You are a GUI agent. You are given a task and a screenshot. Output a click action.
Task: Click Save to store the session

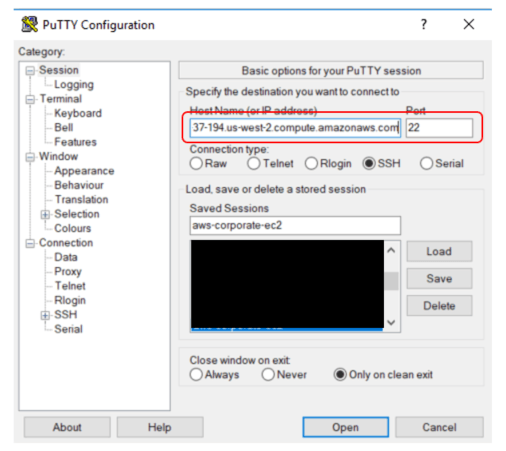[439, 278]
